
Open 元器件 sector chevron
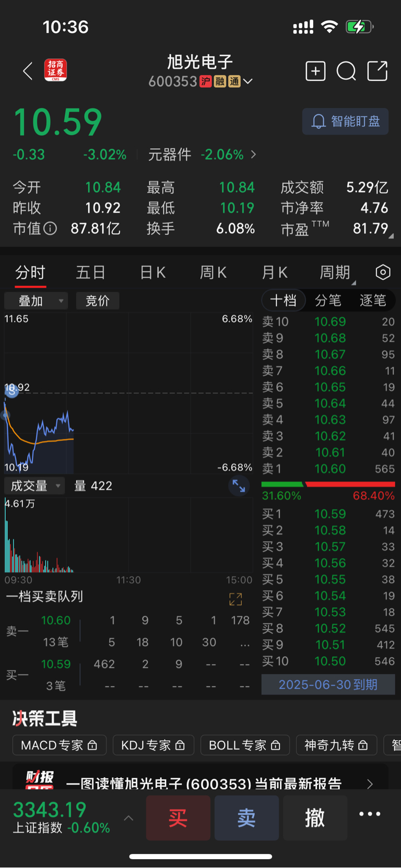point(254,154)
